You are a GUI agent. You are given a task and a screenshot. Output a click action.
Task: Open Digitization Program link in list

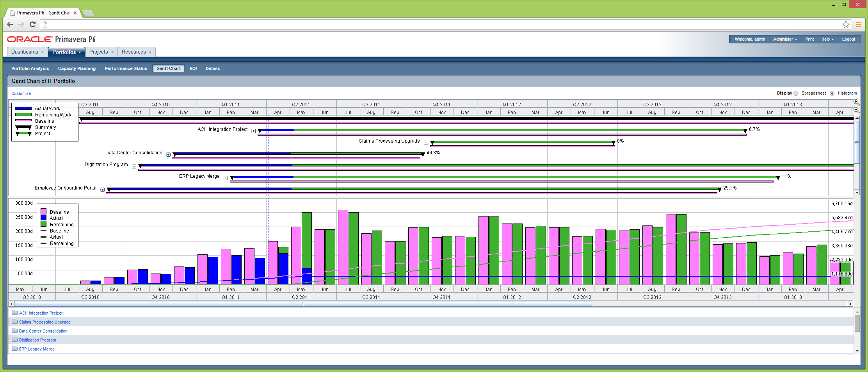point(37,340)
